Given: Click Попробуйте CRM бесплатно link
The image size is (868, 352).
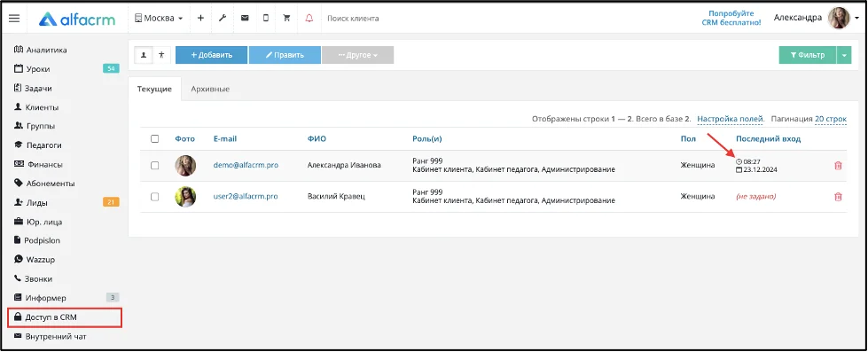Looking at the screenshot, I should (x=731, y=19).
